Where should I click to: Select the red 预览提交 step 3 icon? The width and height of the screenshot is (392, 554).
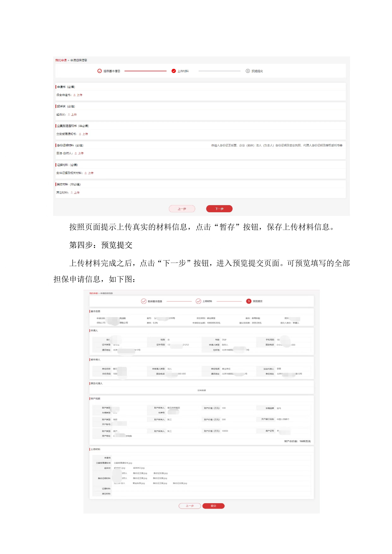(249, 301)
